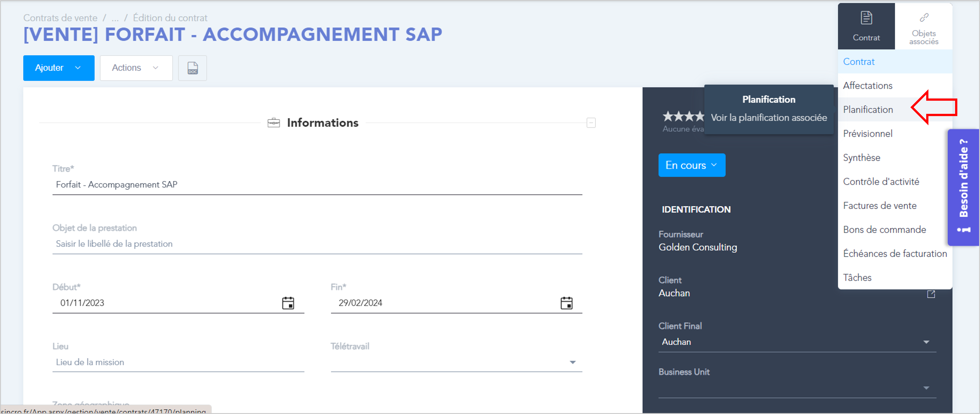Open the Business Unit dropdown
The image size is (980, 414).
(x=797, y=388)
